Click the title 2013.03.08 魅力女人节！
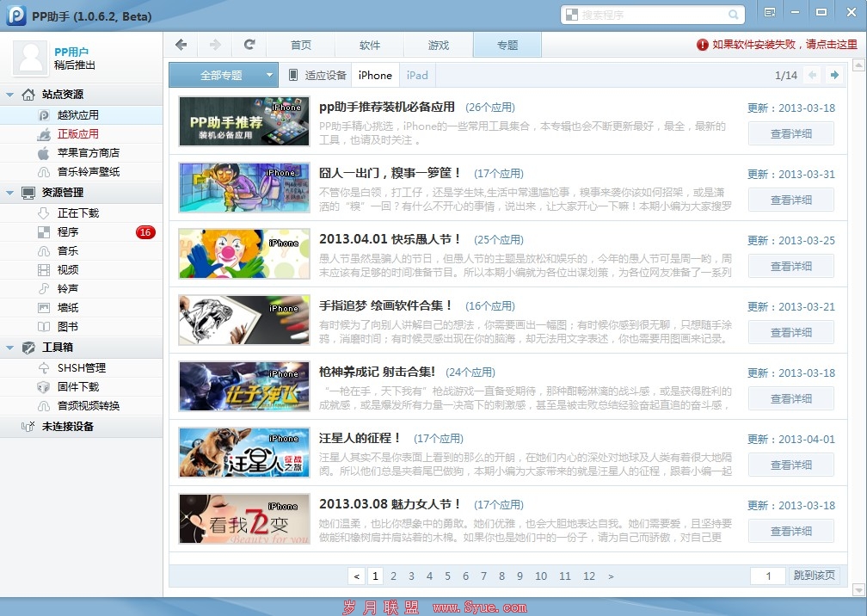 [x=390, y=504]
